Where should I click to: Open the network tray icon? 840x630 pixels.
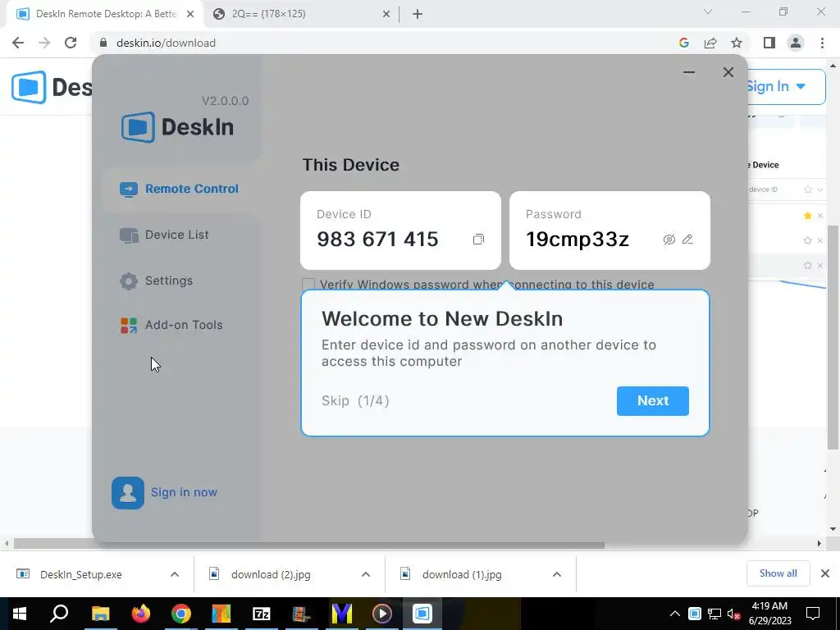tap(714, 614)
